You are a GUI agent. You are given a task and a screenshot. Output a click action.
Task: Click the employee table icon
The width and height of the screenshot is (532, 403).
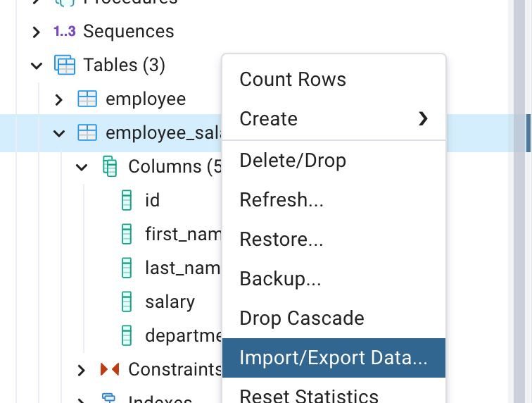click(x=87, y=99)
